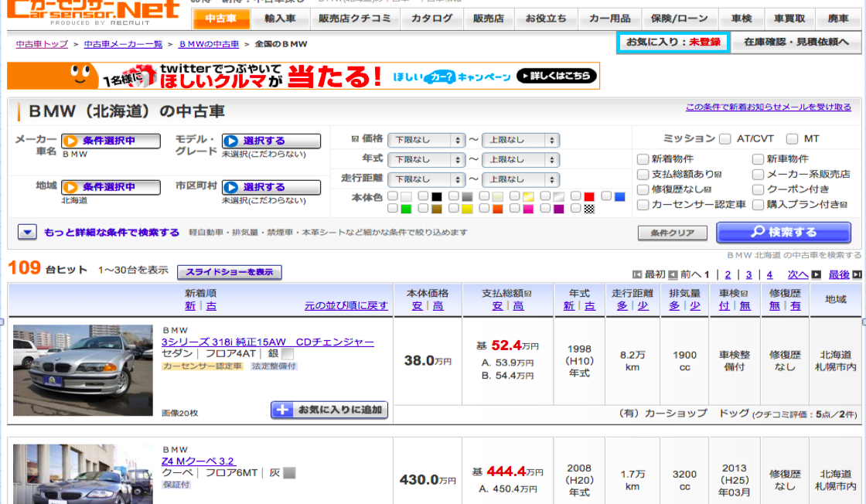Image resolution: width=866 pixels, height=504 pixels.
Task: Open the silver BMW 318i thumbnail photo
Action: (x=83, y=369)
